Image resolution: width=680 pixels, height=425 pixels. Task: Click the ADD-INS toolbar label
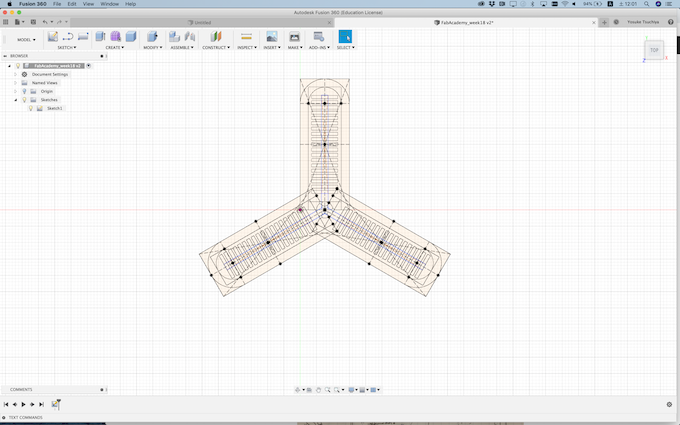(319, 47)
